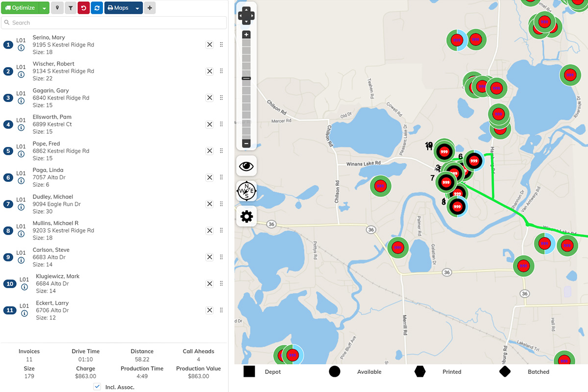Open the Optimize dropdown arrow

pyautogui.click(x=44, y=8)
